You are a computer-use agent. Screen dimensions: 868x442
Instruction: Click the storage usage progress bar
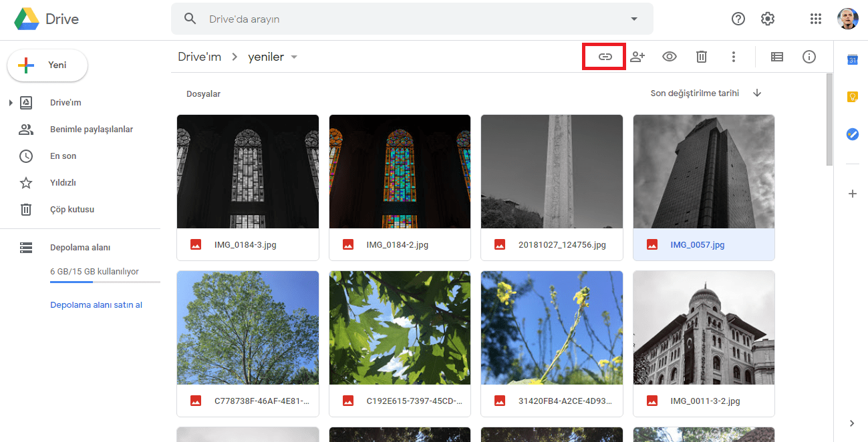(105, 282)
